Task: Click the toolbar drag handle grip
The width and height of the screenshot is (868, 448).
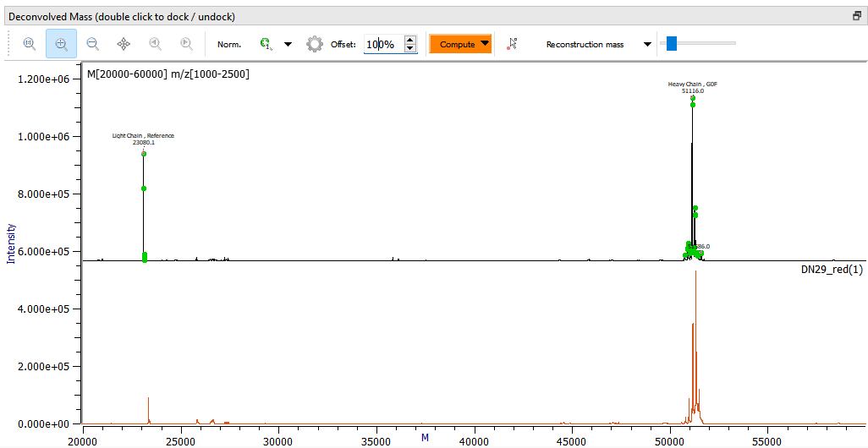Action: point(8,44)
